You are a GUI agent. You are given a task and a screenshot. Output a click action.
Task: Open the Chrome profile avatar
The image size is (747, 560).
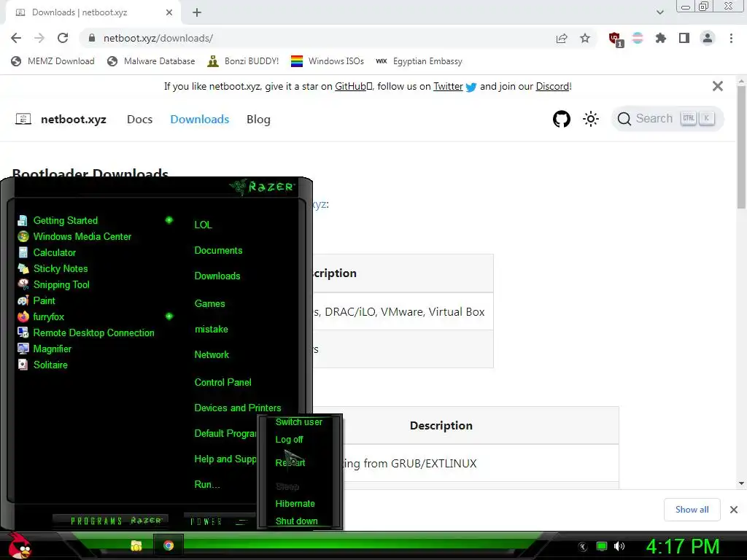coord(708,38)
